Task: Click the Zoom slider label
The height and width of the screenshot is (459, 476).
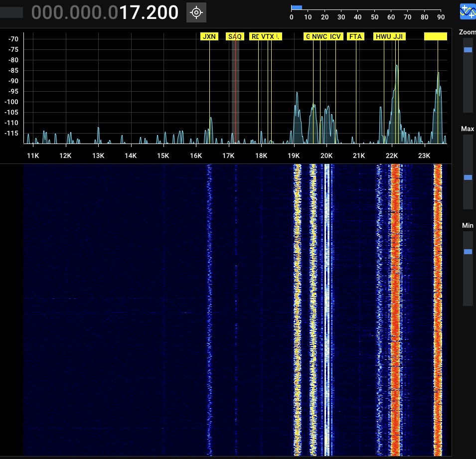Action: [x=468, y=32]
